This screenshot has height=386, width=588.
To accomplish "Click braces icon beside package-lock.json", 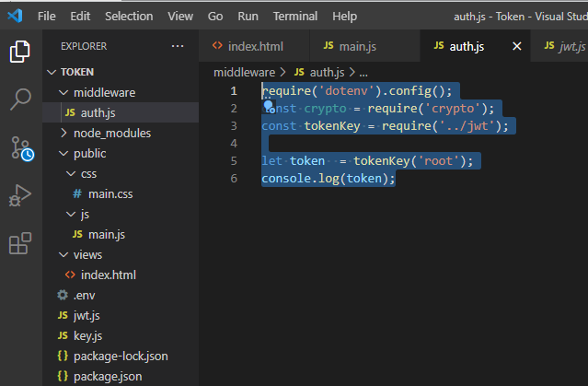I will (63, 356).
